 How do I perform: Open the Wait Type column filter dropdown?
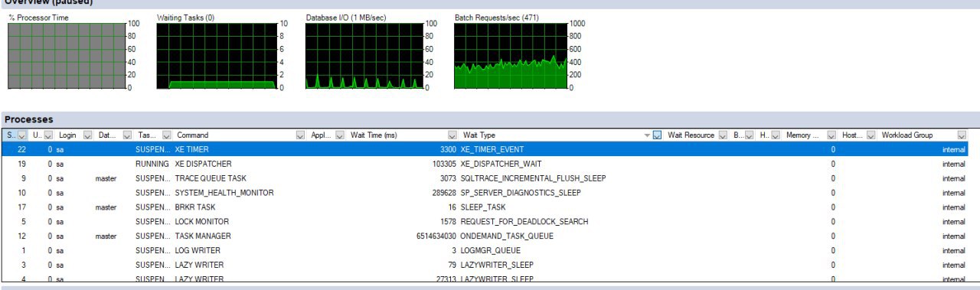pos(657,135)
